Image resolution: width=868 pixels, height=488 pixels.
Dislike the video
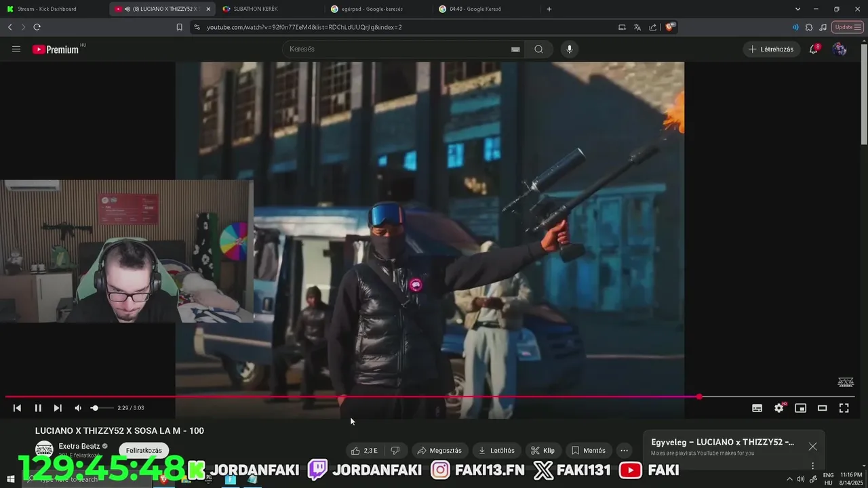click(x=395, y=450)
